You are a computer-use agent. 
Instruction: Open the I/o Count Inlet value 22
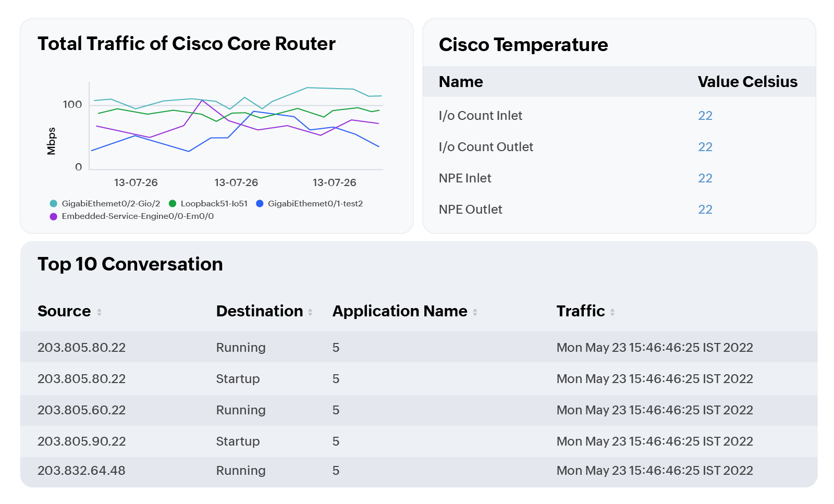(705, 116)
